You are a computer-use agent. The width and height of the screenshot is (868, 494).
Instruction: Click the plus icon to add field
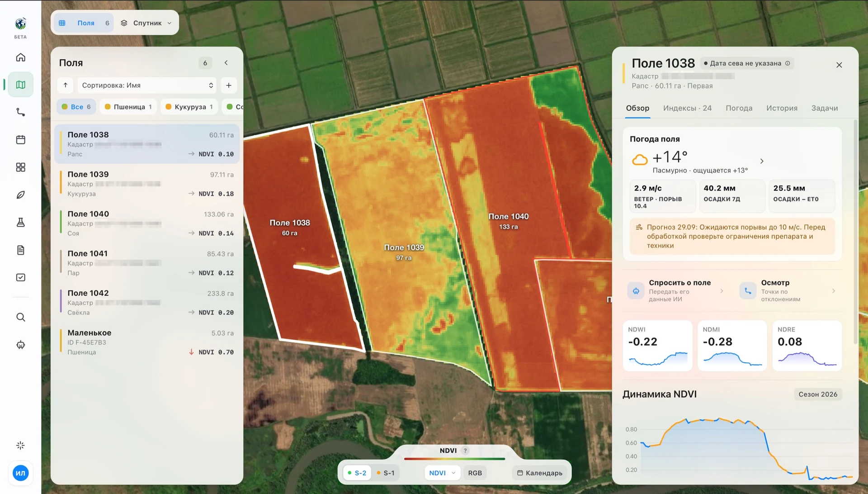point(229,85)
